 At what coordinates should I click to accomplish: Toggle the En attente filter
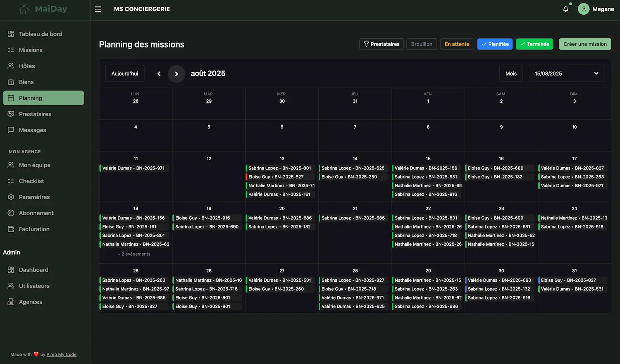tap(457, 44)
